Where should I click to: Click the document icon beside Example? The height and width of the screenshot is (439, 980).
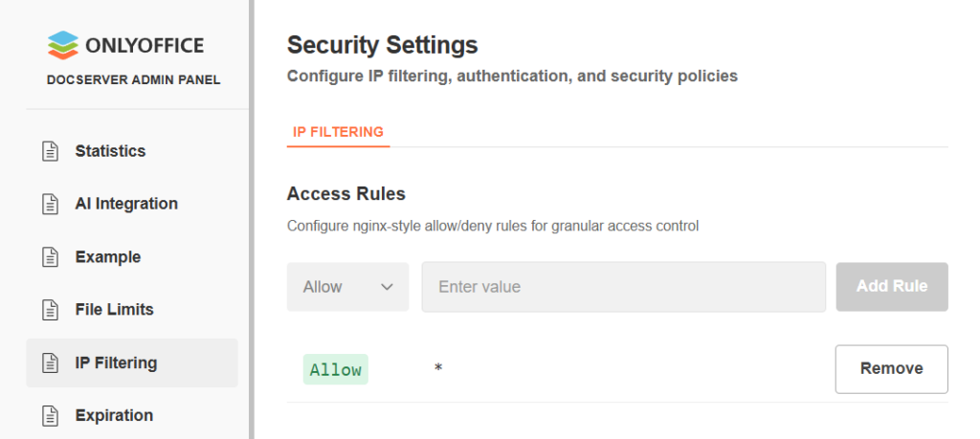(50, 257)
